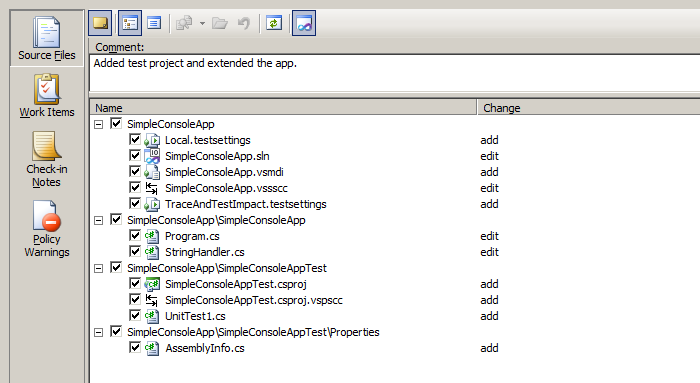Open the Check-in Notes channel
Image resolution: width=700 pixels, height=383 pixels.
(x=47, y=159)
